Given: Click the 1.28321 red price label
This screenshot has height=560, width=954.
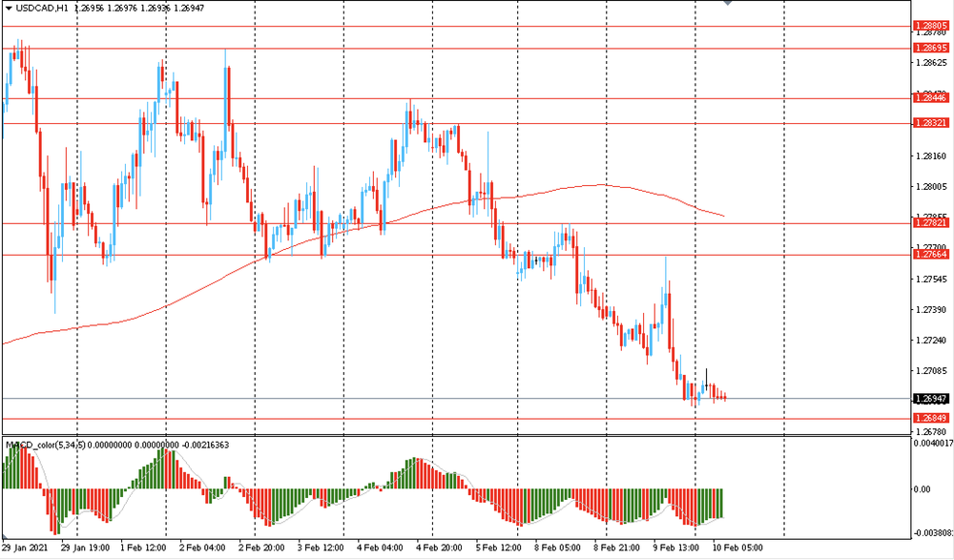Looking at the screenshot, I should [x=929, y=123].
